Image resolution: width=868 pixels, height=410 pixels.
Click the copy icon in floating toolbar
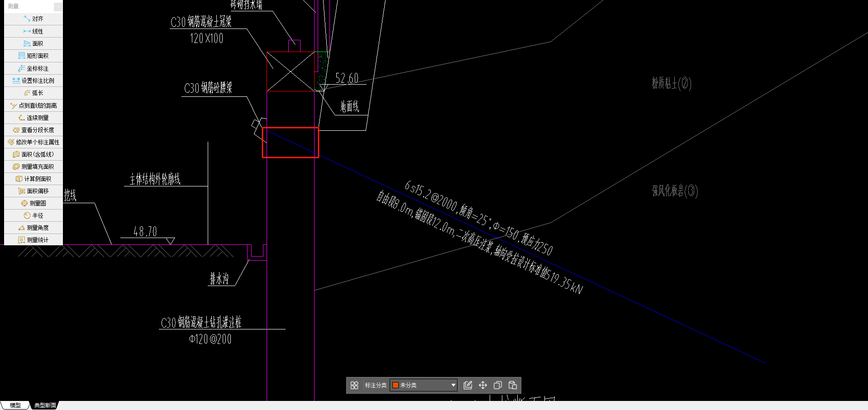pos(498,385)
